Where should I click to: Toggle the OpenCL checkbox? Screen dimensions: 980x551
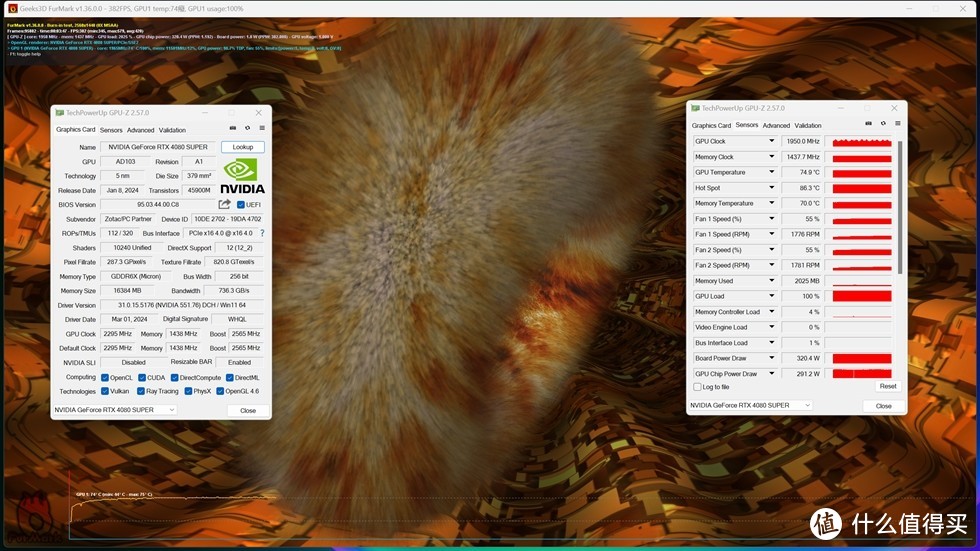(x=105, y=378)
